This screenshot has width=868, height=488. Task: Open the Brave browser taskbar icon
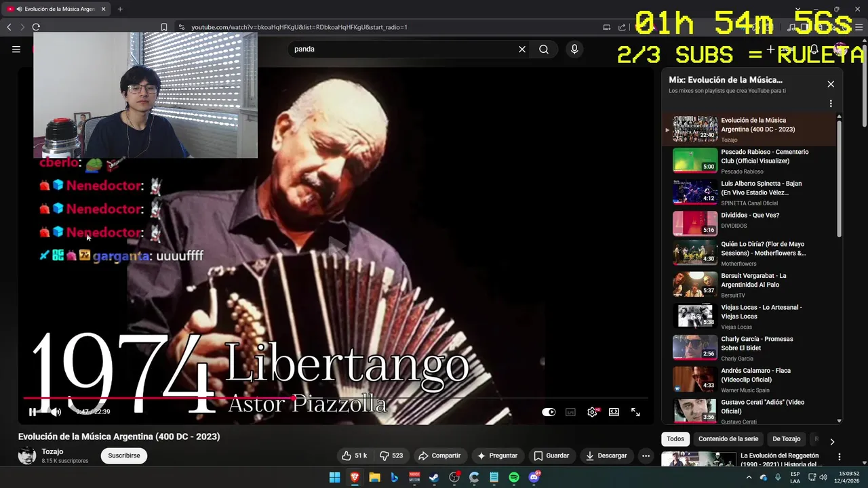355,478
